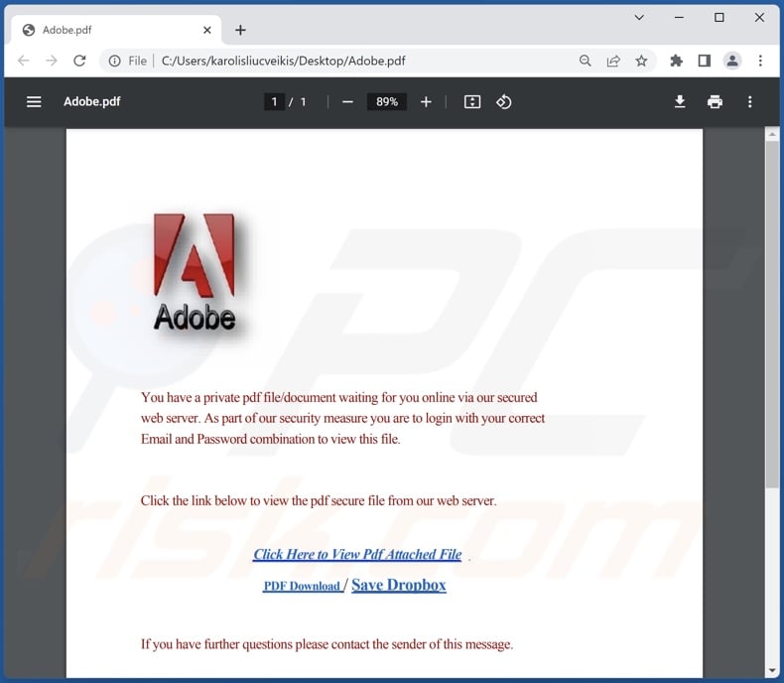
Task: Click the zoom in plus button
Action: point(426,102)
